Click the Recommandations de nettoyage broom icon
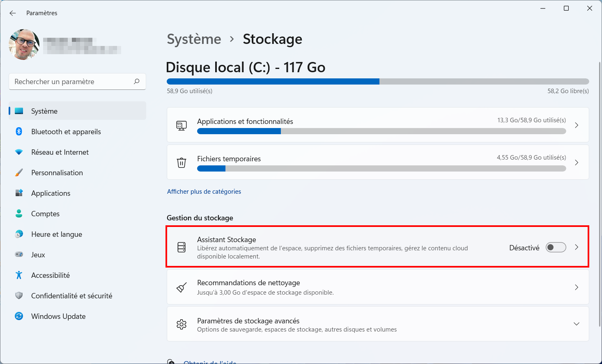Image resolution: width=602 pixels, height=364 pixels. point(182,287)
